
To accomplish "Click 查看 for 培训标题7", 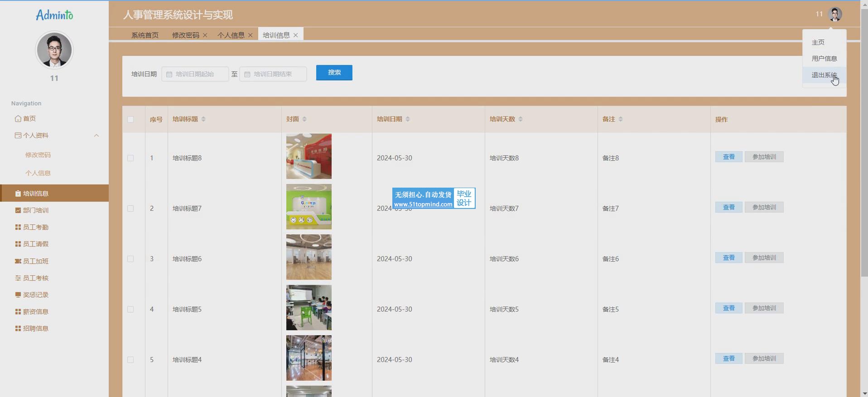I will (x=729, y=207).
